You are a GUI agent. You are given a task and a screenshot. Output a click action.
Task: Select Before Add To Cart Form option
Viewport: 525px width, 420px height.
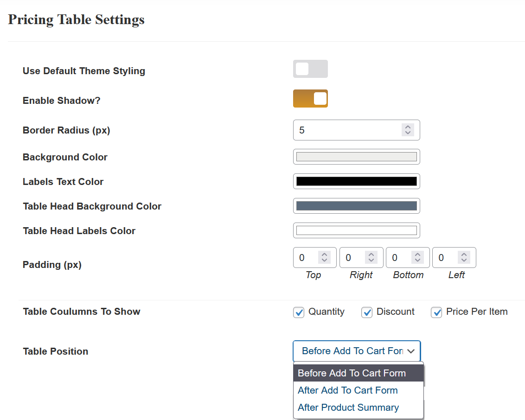(x=358, y=373)
